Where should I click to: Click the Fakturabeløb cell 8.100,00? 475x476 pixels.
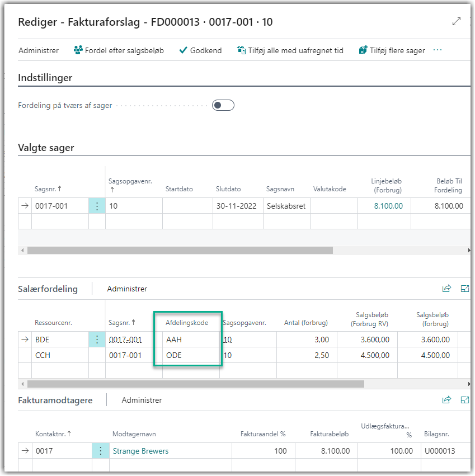(327, 451)
